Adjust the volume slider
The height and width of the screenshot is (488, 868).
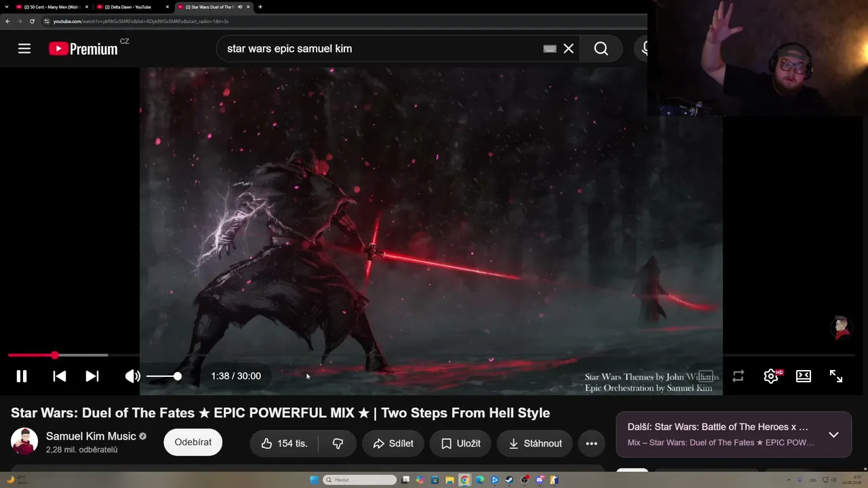tap(163, 376)
